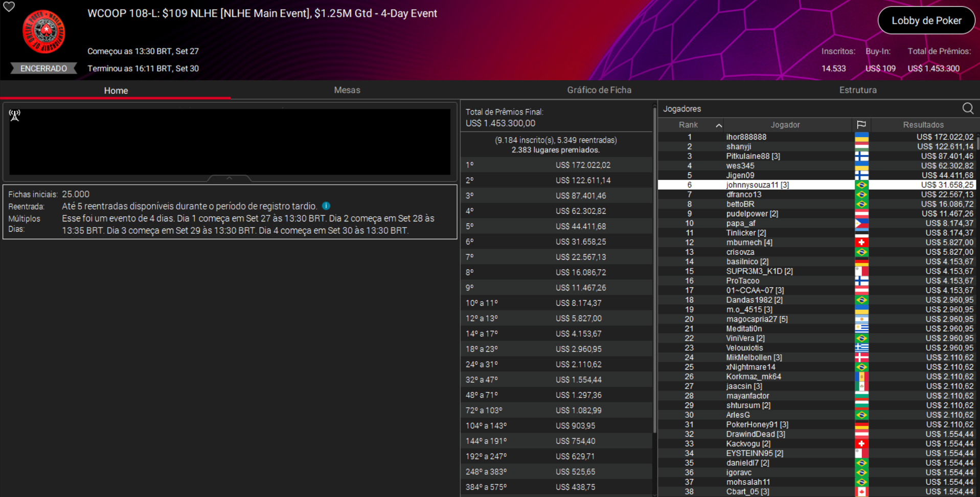The width and height of the screenshot is (980, 497).
Task: Click the red WCOOP tournament logo
Action: tap(44, 32)
